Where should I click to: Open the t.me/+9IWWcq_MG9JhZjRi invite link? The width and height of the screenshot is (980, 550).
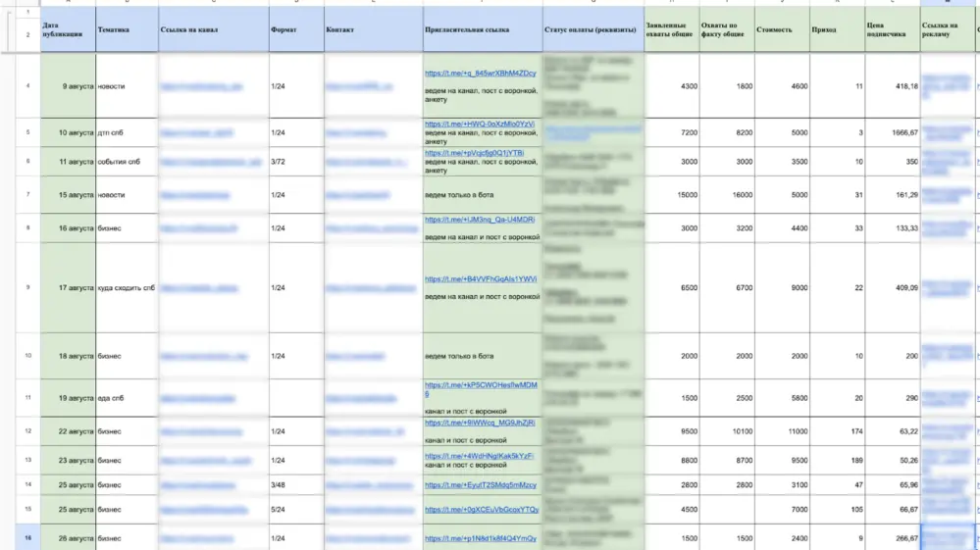(480, 423)
